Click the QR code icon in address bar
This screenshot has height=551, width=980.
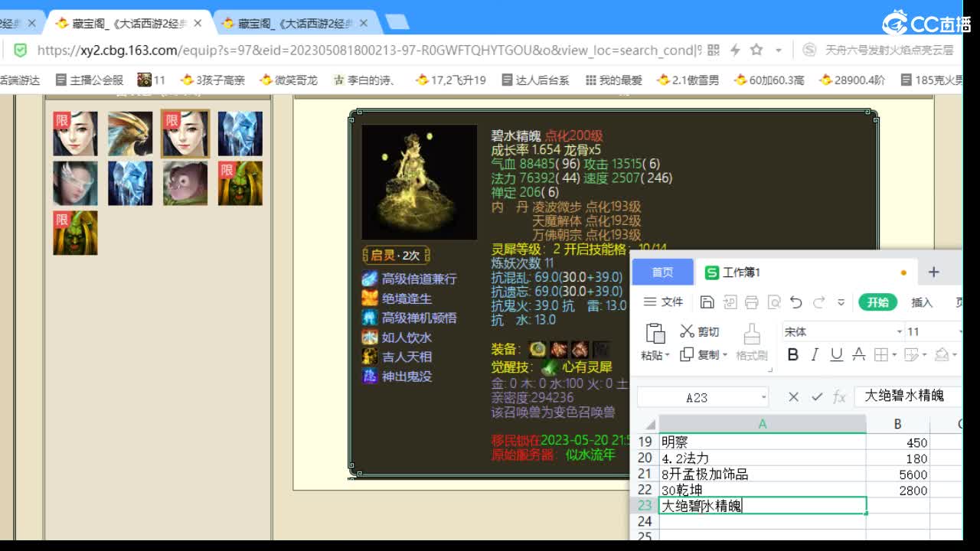pos(714,51)
